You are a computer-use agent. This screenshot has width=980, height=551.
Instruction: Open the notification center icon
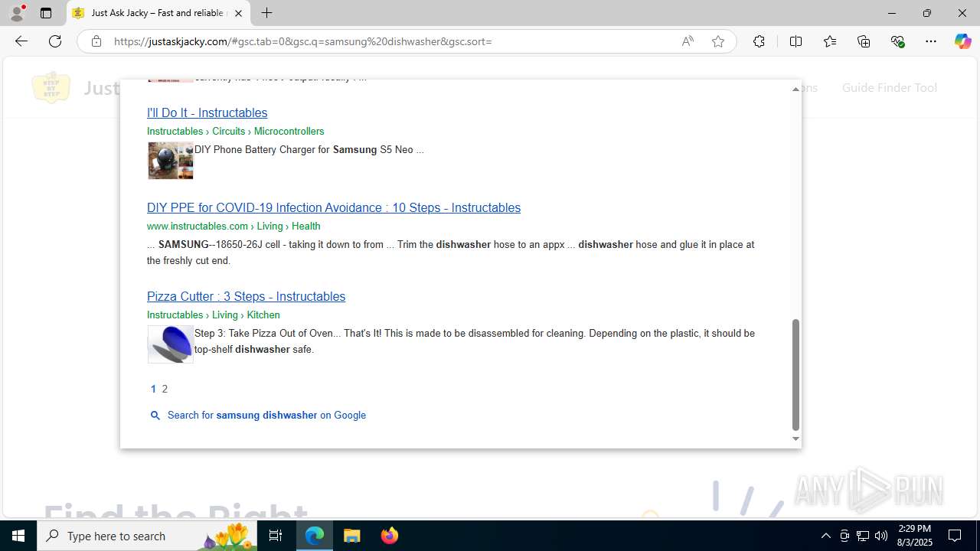[955, 536]
